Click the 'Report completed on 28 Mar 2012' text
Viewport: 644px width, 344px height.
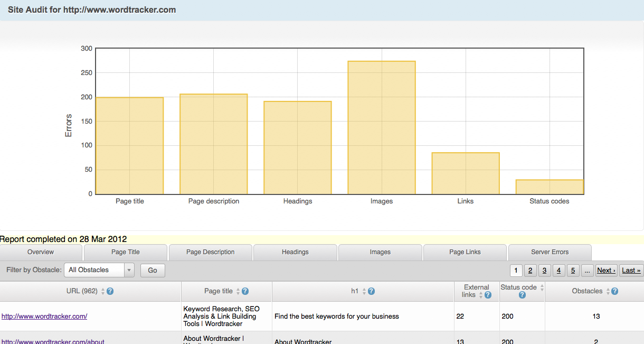coord(63,239)
